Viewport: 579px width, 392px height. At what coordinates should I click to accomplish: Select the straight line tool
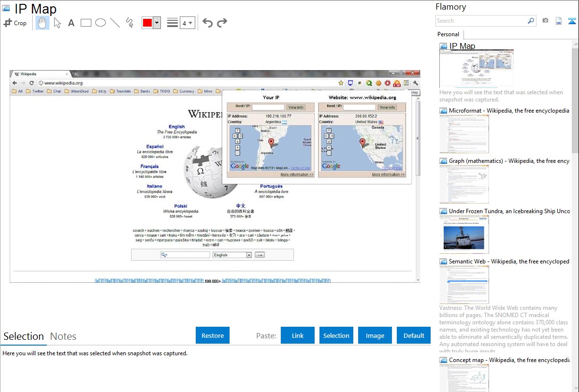(115, 23)
